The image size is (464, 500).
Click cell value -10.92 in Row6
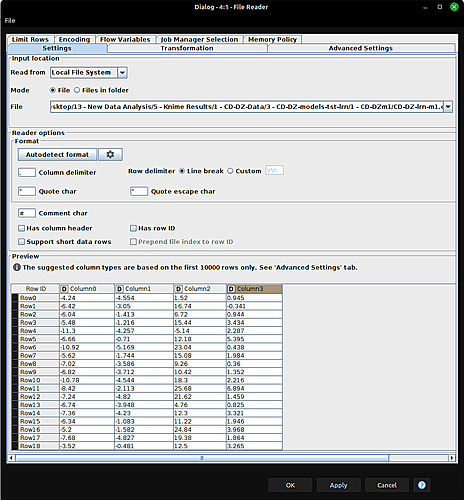87,347
